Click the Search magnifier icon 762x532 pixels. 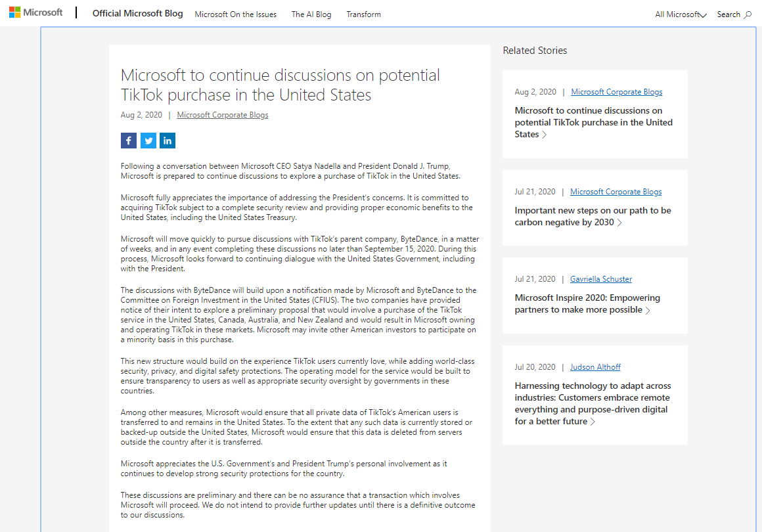[x=748, y=14]
